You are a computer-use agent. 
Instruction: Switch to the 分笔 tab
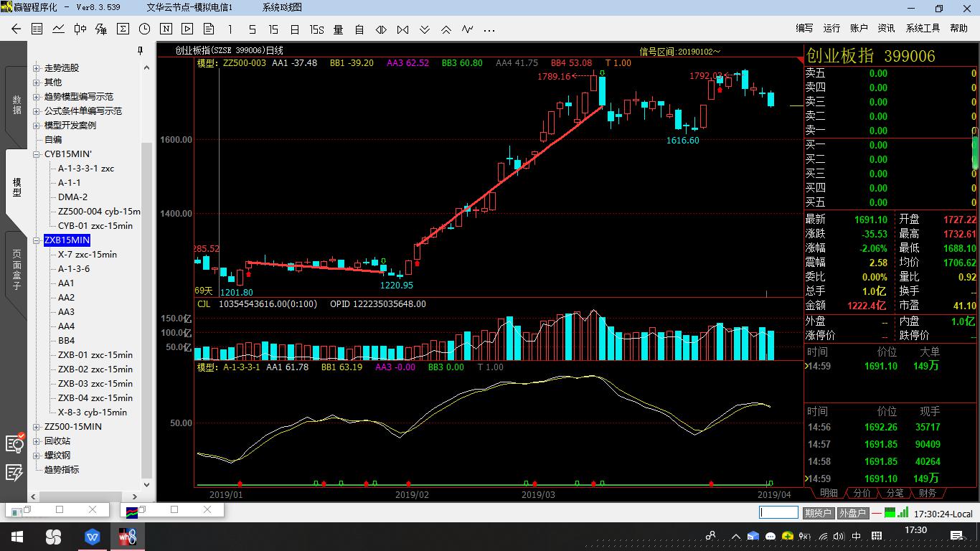click(895, 493)
